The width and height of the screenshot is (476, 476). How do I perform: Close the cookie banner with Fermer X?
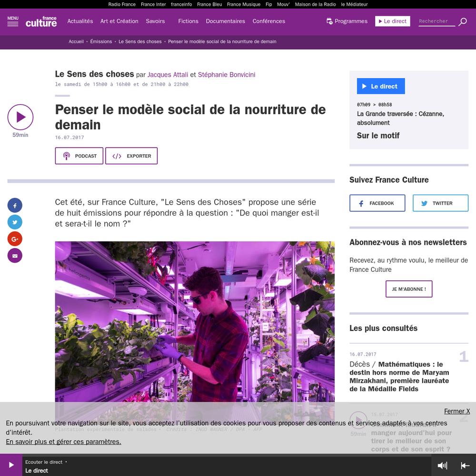(457, 411)
